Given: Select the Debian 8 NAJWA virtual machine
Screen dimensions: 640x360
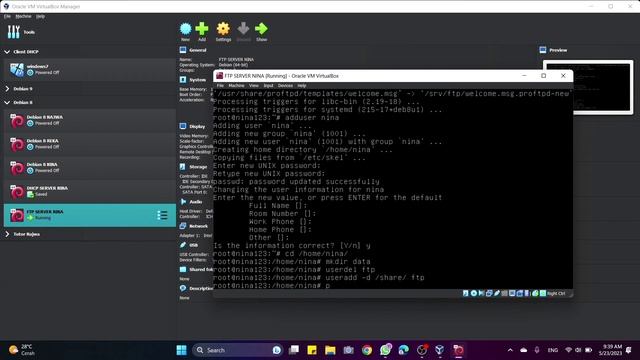Looking at the screenshot, I should pyautogui.click(x=90, y=120).
